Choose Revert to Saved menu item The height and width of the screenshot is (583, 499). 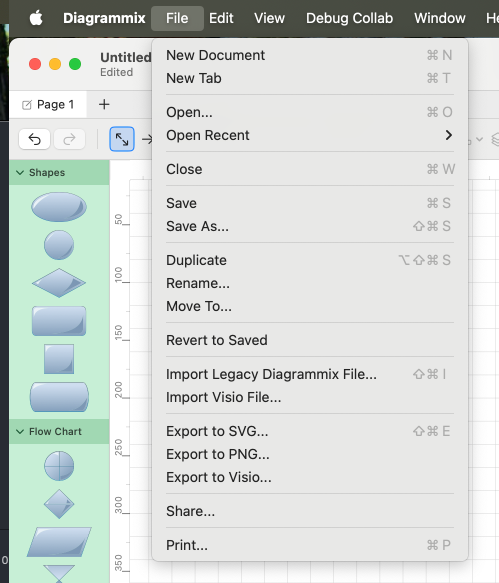pos(310,340)
